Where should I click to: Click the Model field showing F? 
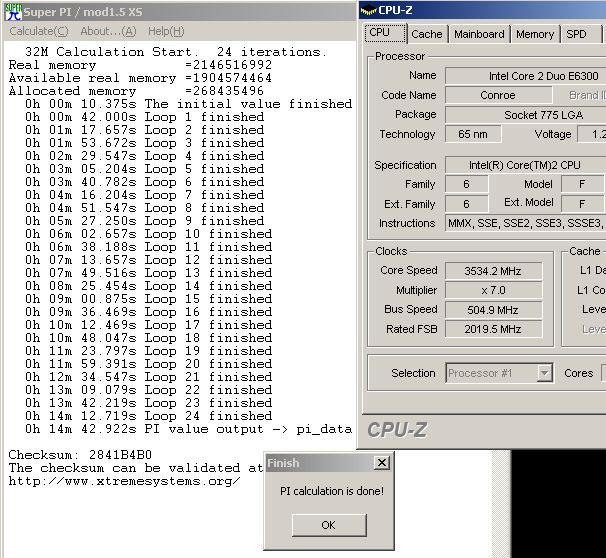582,184
